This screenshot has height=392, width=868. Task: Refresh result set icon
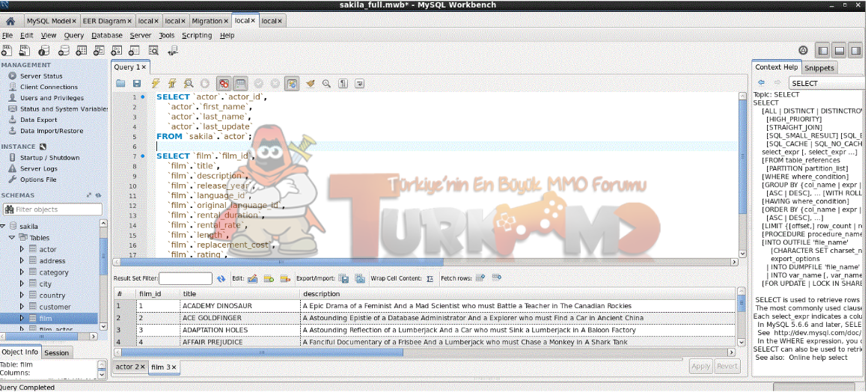click(221, 278)
